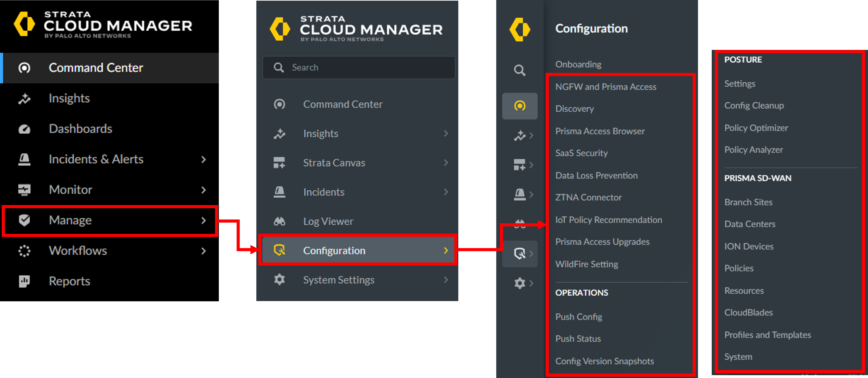The image size is (868, 378).
Task: Expand System Settings submenu arrow
Action: tap(446, 280)
